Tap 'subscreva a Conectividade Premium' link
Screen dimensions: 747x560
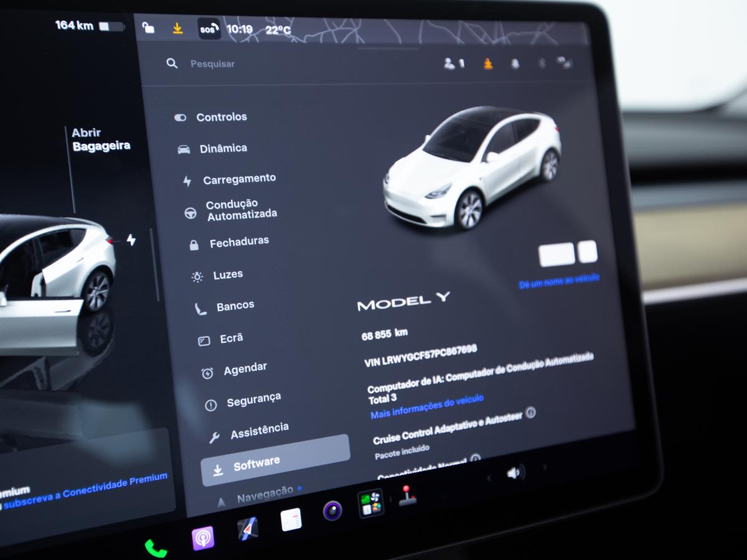click(85, 490)
